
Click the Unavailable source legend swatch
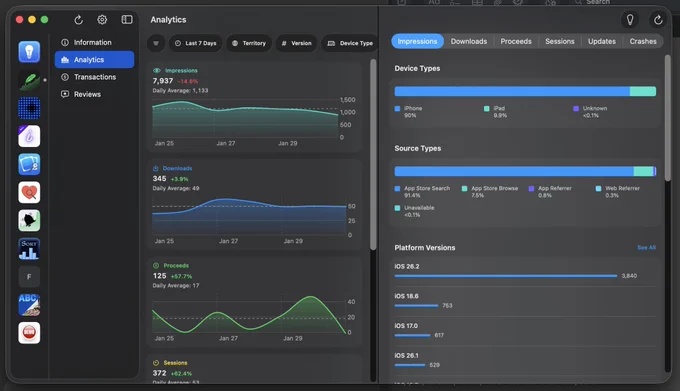397,208
